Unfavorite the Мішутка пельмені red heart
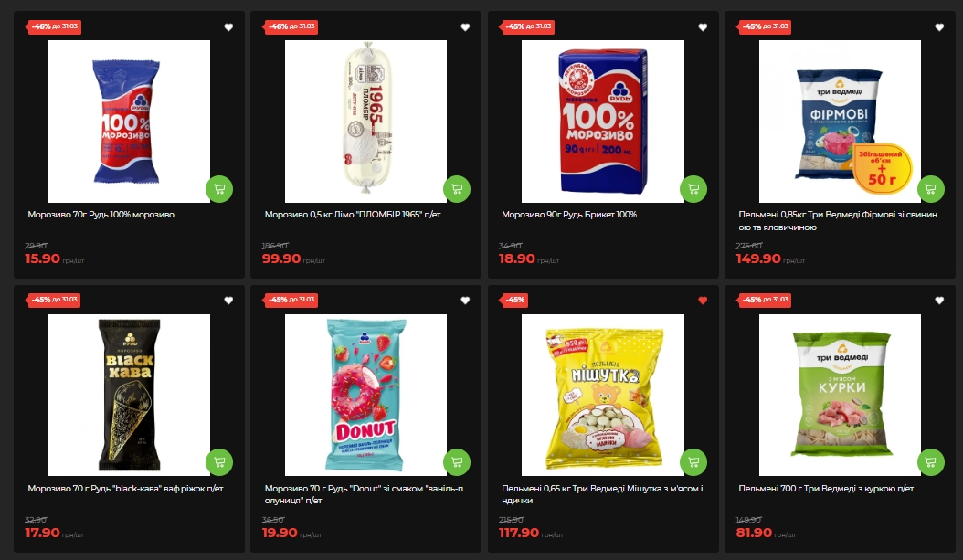 click(x=703, y=301)
